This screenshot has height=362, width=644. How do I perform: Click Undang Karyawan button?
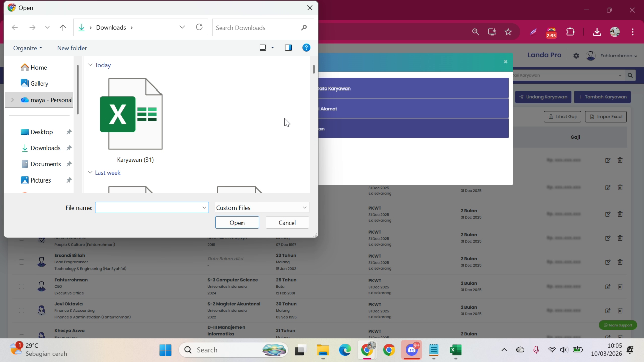pos(543,97)
